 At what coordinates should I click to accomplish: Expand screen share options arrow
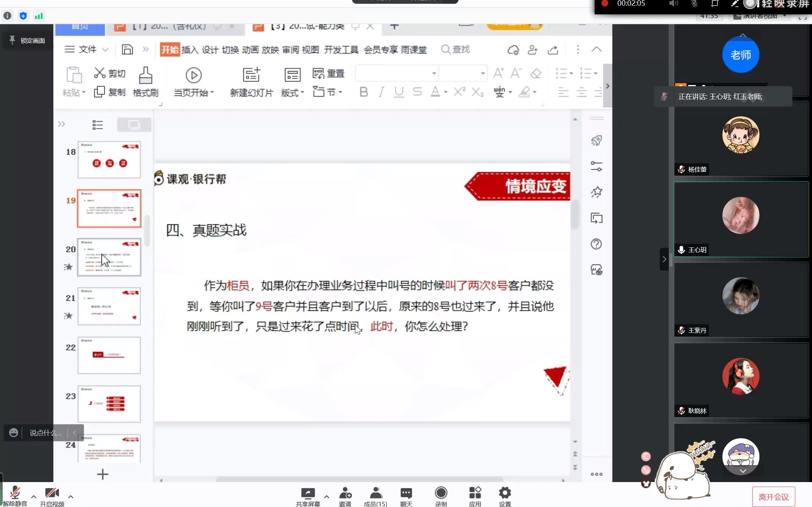click(x=327, y=497)
